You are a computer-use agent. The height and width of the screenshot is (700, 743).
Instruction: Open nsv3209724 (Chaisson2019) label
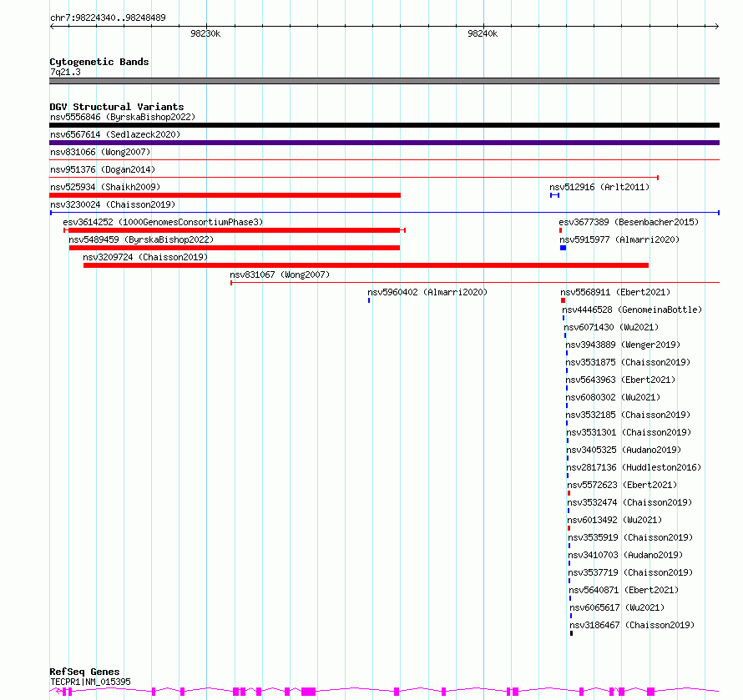coord(145,257)
